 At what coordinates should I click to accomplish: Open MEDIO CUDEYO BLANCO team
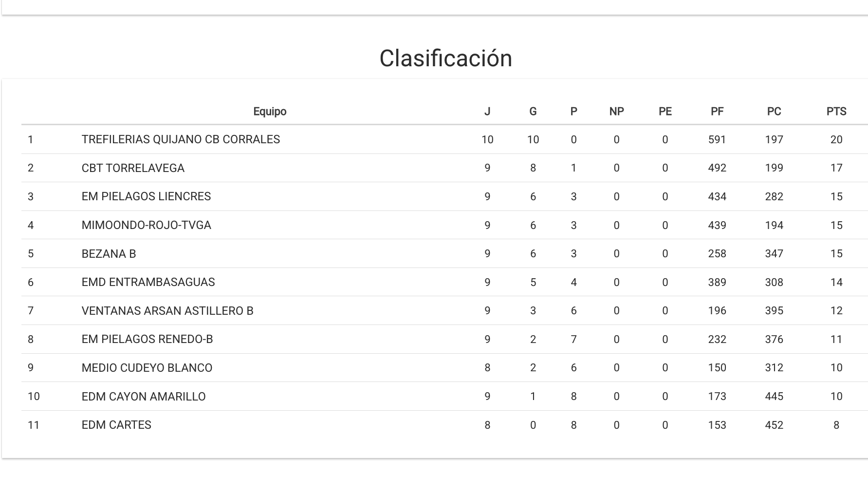(147, 368)
